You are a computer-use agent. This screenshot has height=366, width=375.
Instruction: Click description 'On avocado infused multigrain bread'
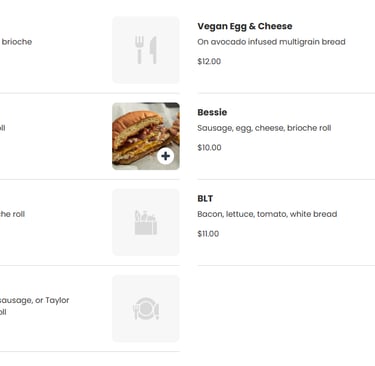point(271,42)
